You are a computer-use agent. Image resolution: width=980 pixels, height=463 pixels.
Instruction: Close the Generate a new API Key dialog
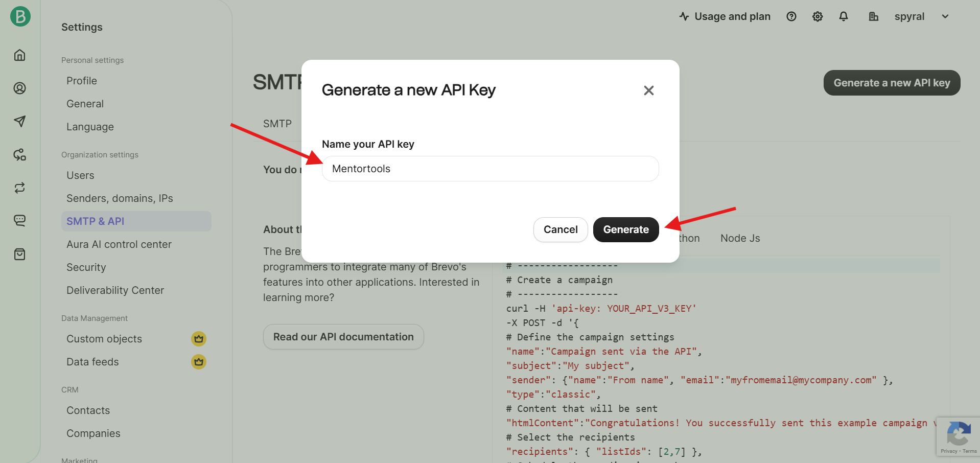pyautogui.click(x=649, y=90)
